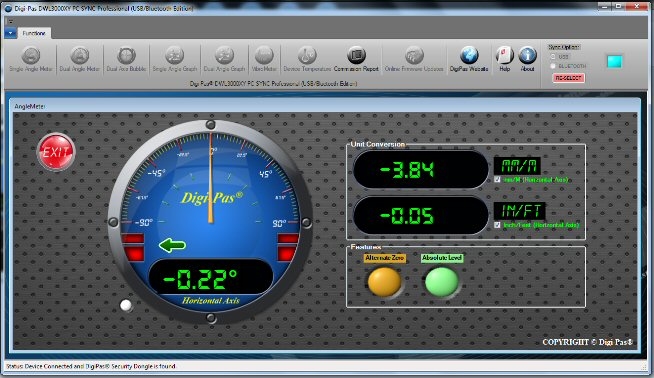This screenshot has height=378, width=654.
Task: Click the status bar connection message
Action: [91, 366]
